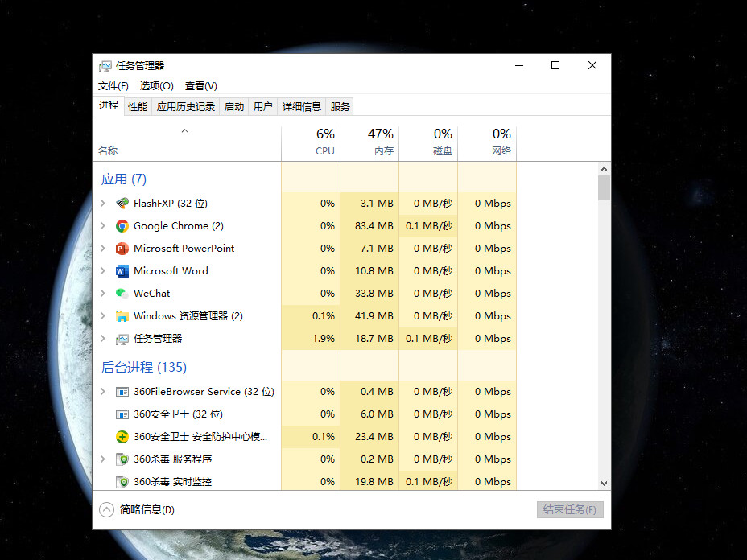Open the 文件(F) menu
The height and width of the screenshot is (560, 747).
(113, 86)
